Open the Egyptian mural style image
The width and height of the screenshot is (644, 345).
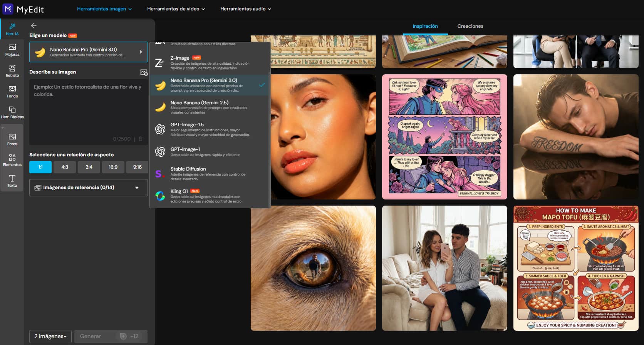click(313, 52)
